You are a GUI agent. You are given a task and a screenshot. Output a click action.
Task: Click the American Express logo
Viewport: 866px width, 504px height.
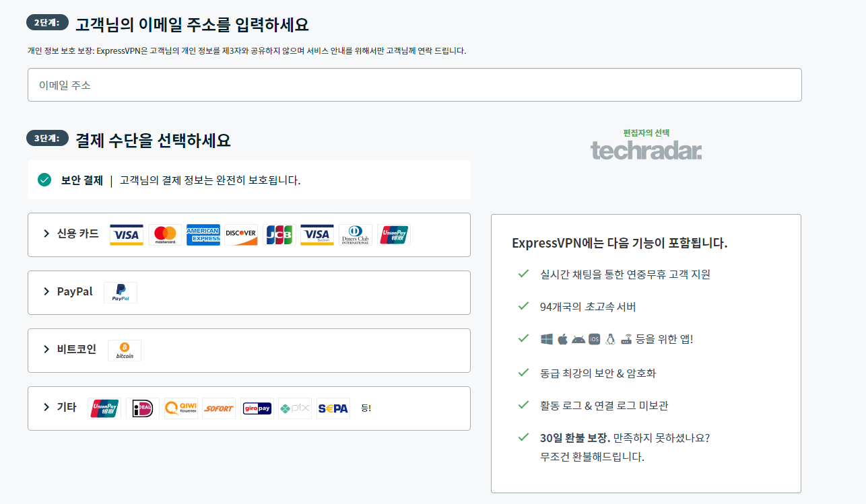(x=203, y=235)
